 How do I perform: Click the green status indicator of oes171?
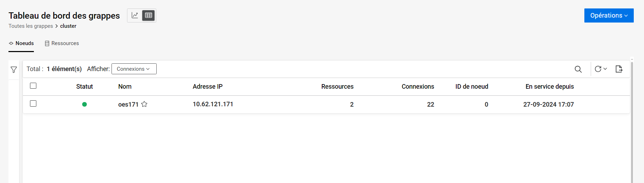click(84, 104)
